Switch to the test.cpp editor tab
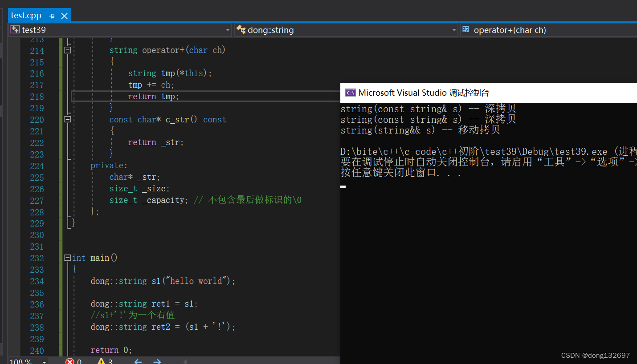This screenshot has height=364, width=637. coord(26,15)
